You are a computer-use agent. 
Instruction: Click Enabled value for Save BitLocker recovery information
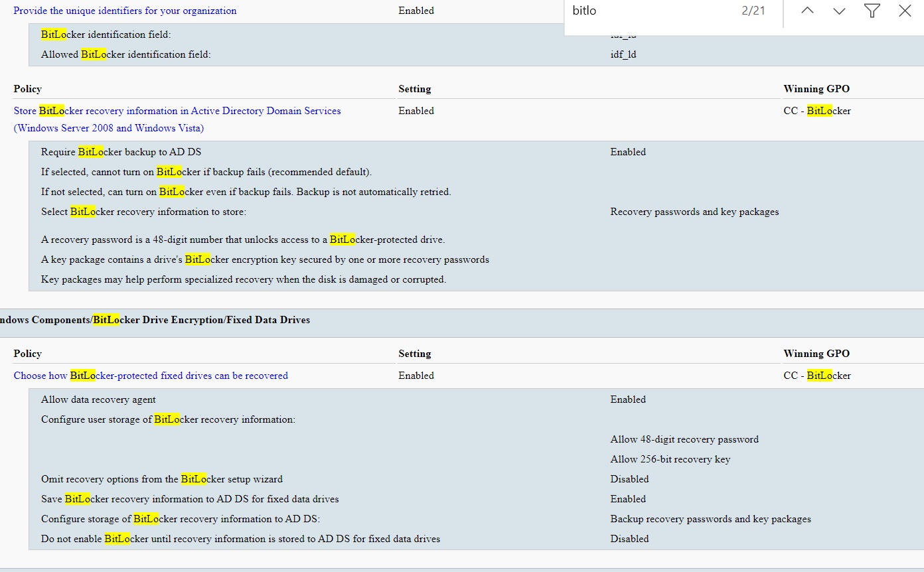[x=628, y=499]
